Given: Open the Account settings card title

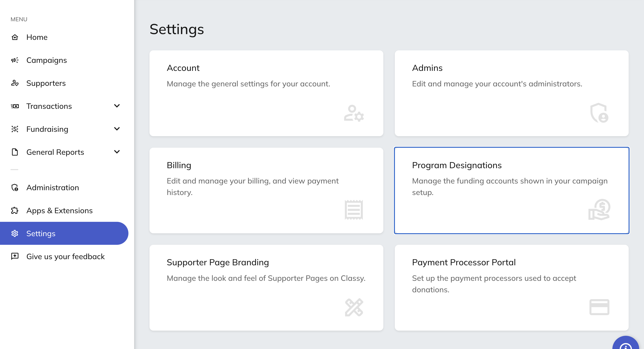Looking at the screenshot, I should coord(183,68).
